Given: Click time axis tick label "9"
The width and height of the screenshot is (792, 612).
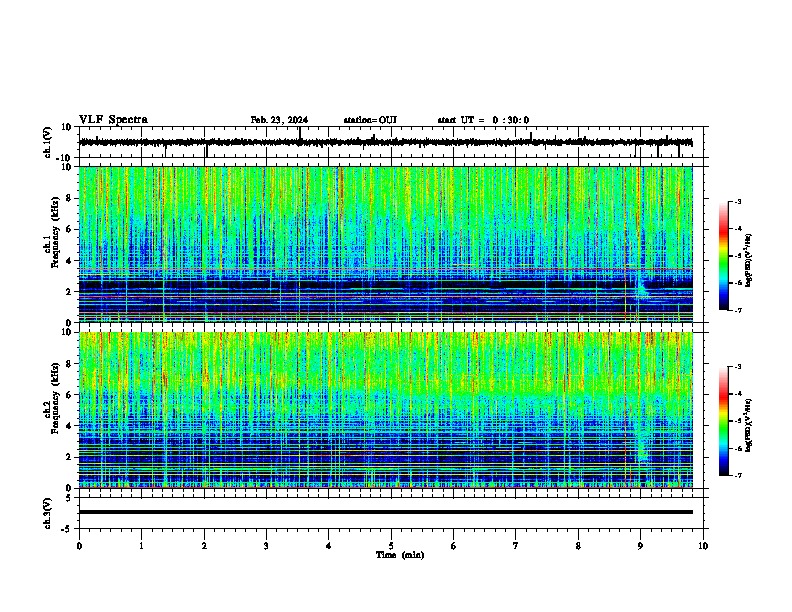Looking at the screenshot, I should pyautogui.click(x=640, y=546).
